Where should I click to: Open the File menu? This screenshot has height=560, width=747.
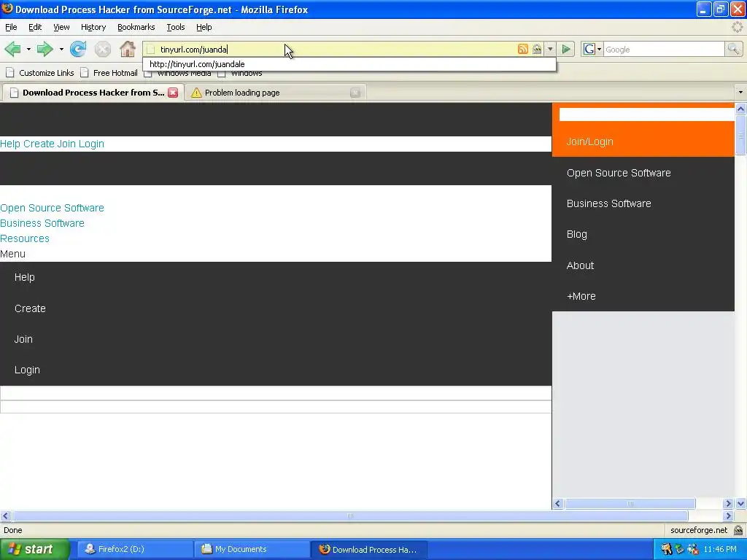[x=11, y=27]
